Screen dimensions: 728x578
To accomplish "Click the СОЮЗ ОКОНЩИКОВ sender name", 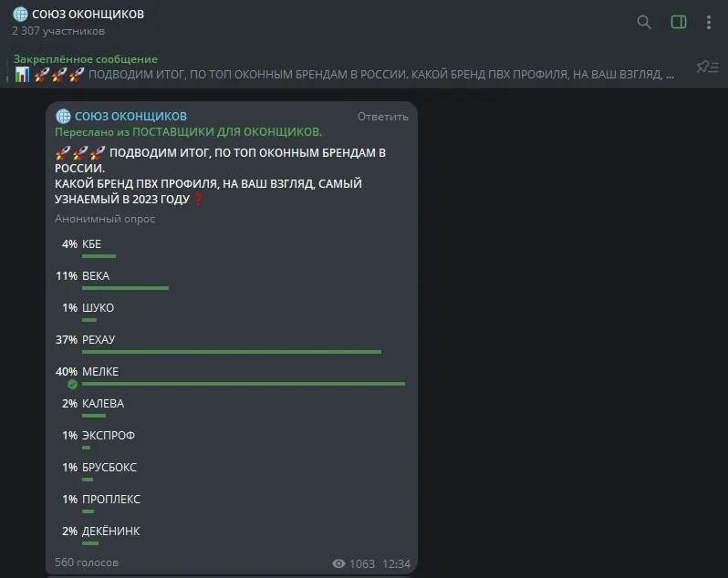I will point(131,116).
